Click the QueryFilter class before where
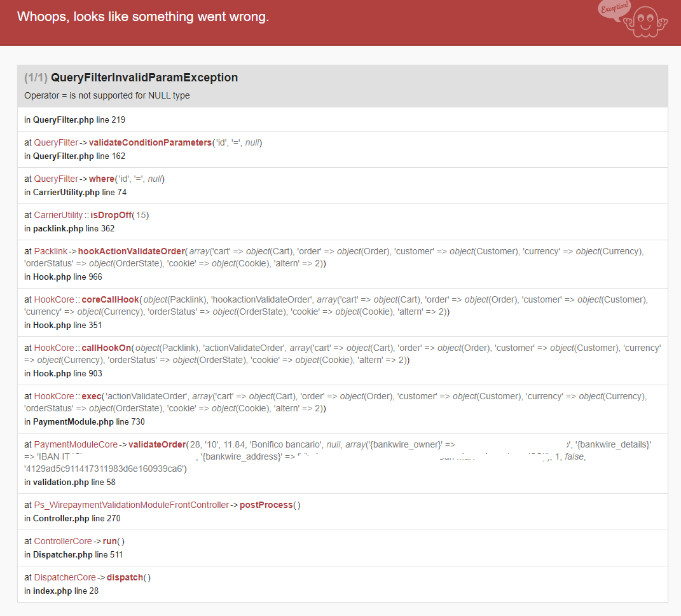 pyautogui.click(x=56, y=179)
